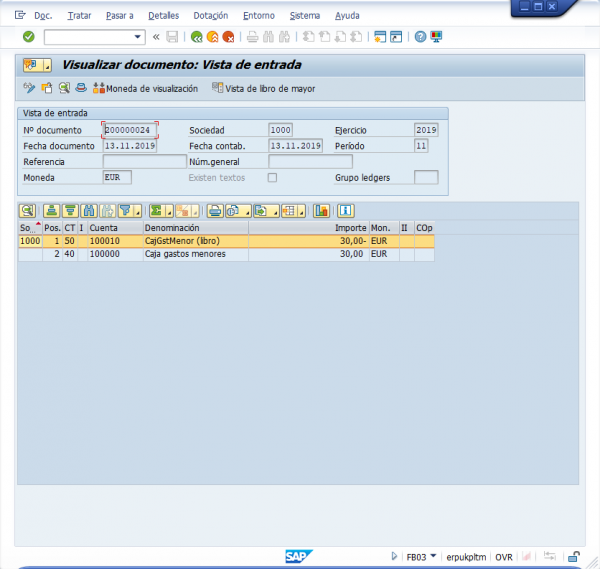This screenshot has width=600, height=569.
Task: Click the services for object icon left of title
Action: (32, 65)
